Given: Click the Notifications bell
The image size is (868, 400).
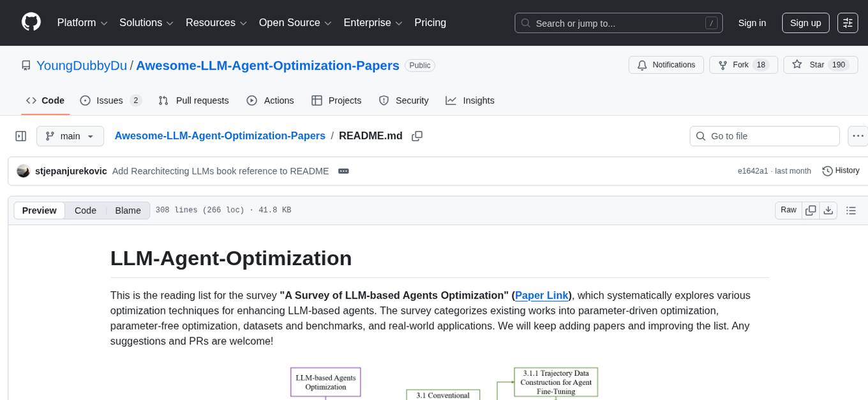Looking at the screenshot, I should tap(666, 65).
